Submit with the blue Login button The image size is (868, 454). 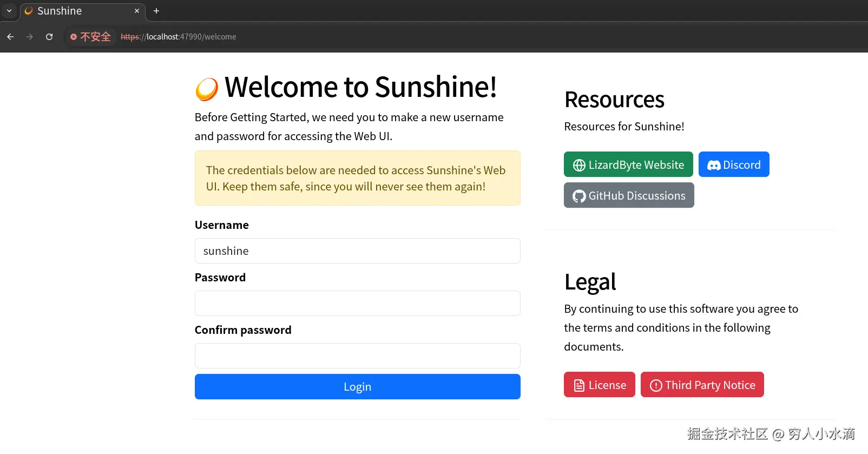click(x=358, y=387)
